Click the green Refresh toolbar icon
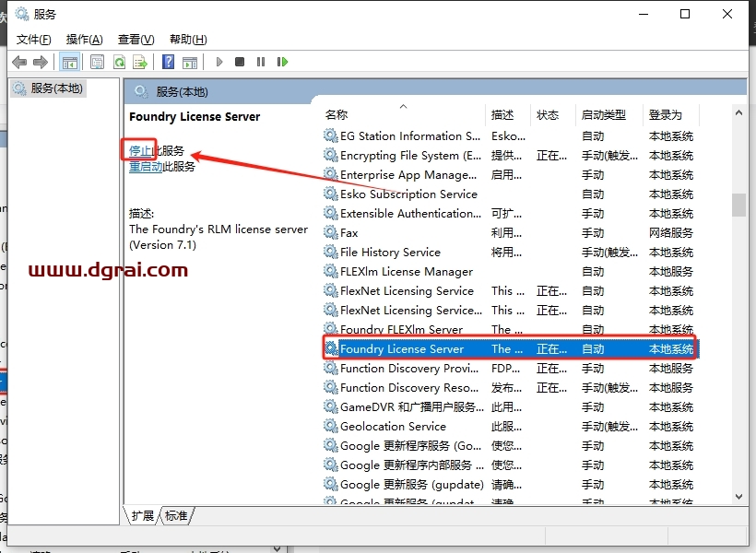 pos(119,62)
